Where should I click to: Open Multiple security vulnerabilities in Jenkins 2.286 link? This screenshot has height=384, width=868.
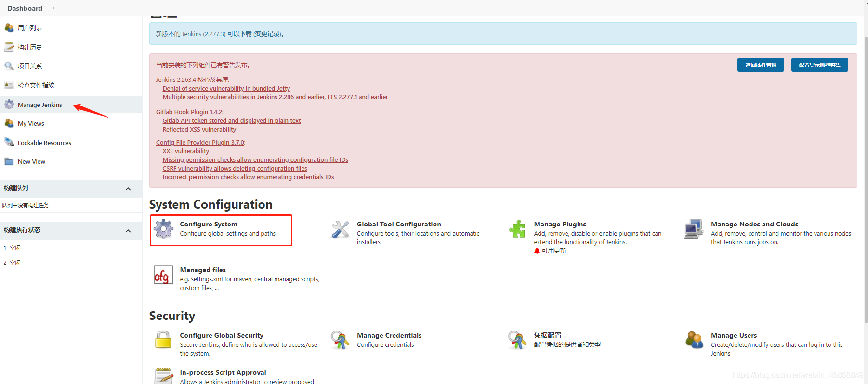tap(275, 97)
